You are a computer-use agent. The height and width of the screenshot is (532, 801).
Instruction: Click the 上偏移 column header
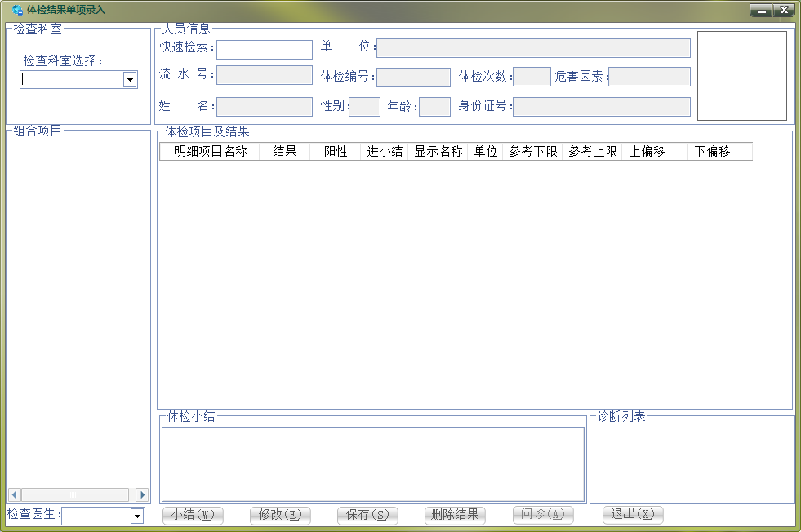(654, 151)
